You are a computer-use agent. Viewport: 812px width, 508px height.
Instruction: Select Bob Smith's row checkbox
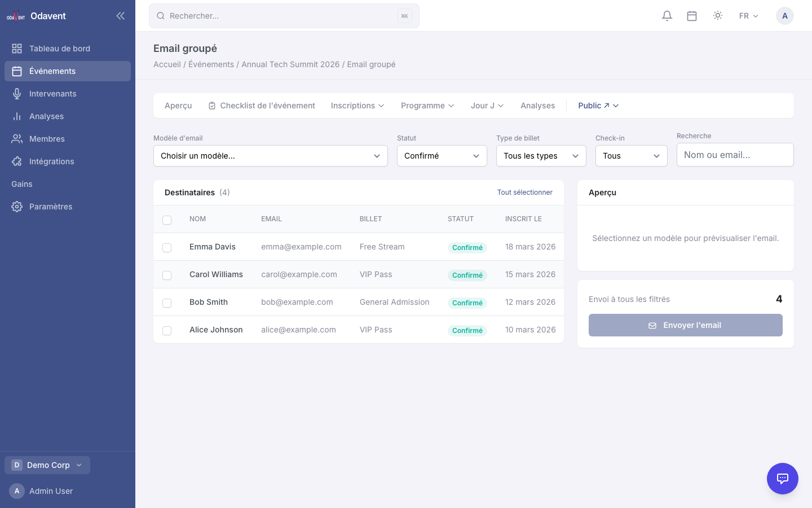(167, 303)
